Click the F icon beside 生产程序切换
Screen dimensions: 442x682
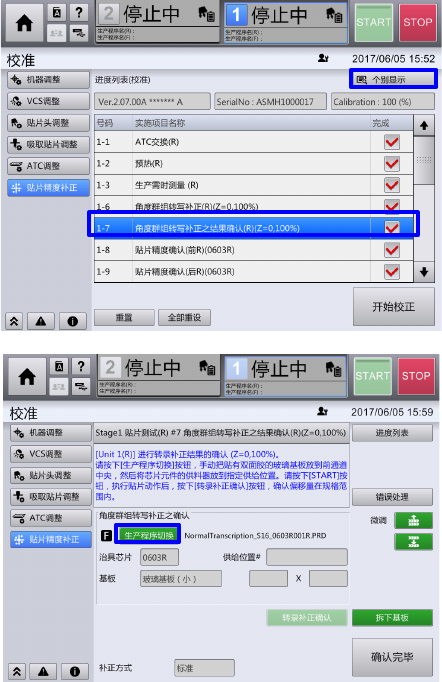[x=106, y=535]
